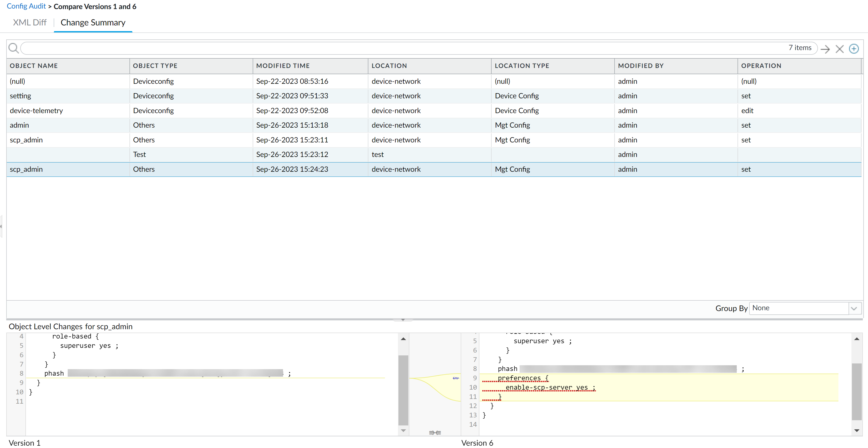Image resolution: width=868 pixels, height=448 pixels.
Task: Click the apply filter arrow icon
Action: [825, 49]
